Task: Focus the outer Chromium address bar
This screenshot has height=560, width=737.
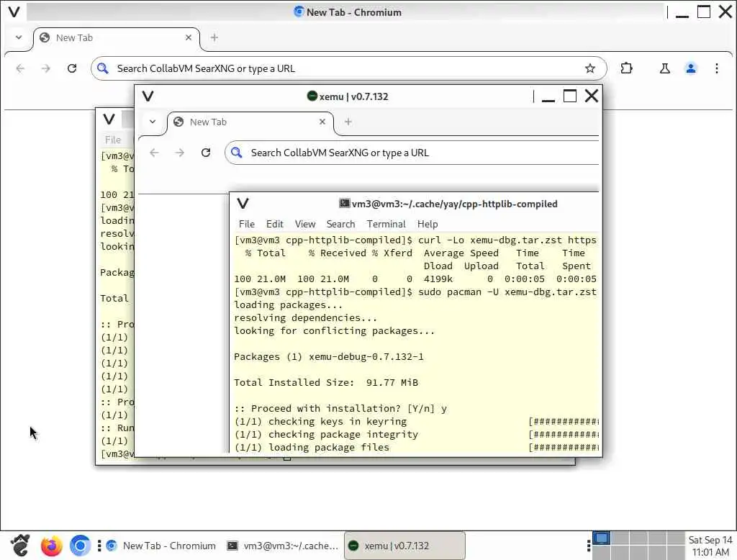Action: tap(348, 68)
